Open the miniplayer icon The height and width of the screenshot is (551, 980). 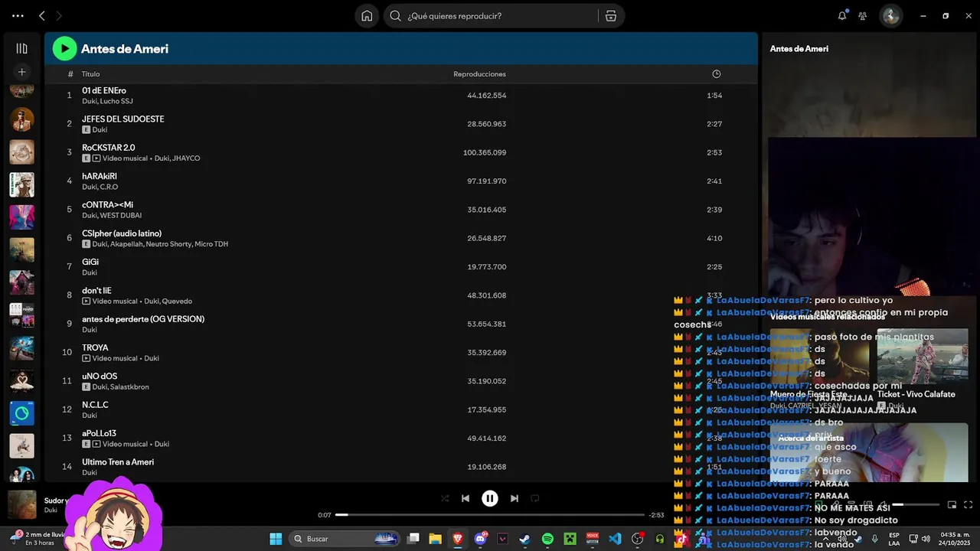click(x=952, y=504)
